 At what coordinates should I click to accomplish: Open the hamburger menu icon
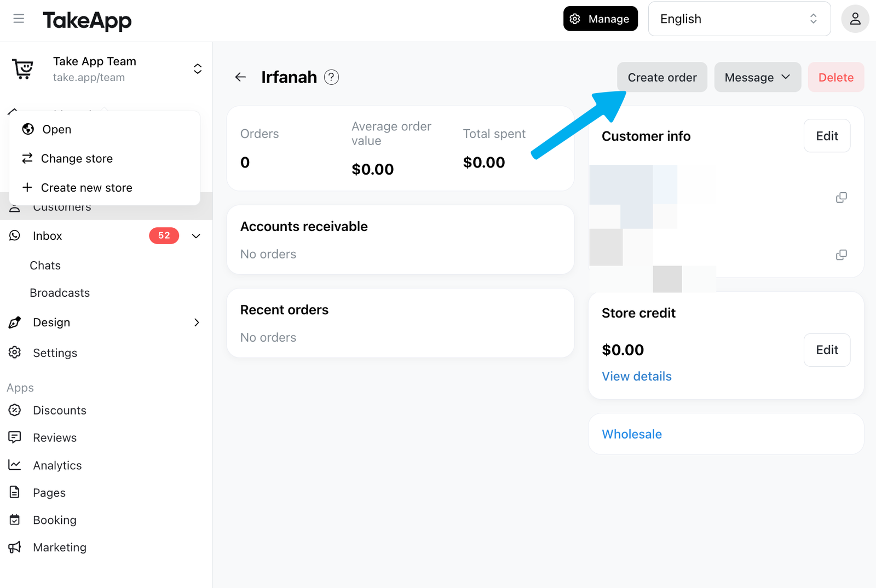click(x=19, y=19)
